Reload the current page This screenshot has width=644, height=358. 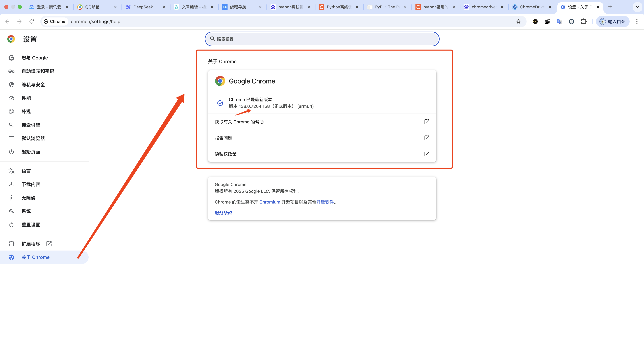(x=32, y=21)
